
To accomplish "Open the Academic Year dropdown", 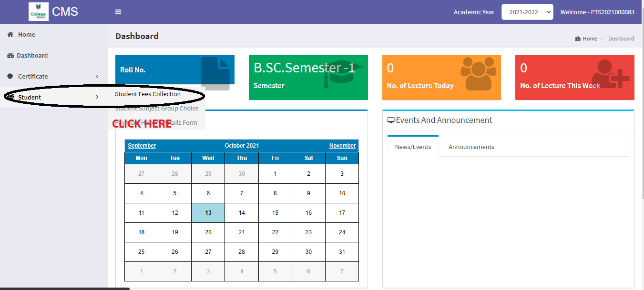I will (527, 12).
